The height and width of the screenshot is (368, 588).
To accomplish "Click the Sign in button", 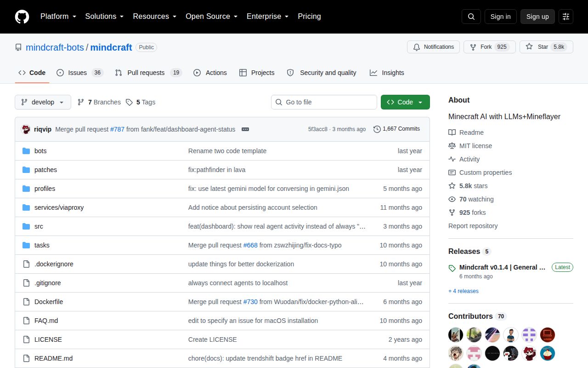I will click(x=500, y=17).
